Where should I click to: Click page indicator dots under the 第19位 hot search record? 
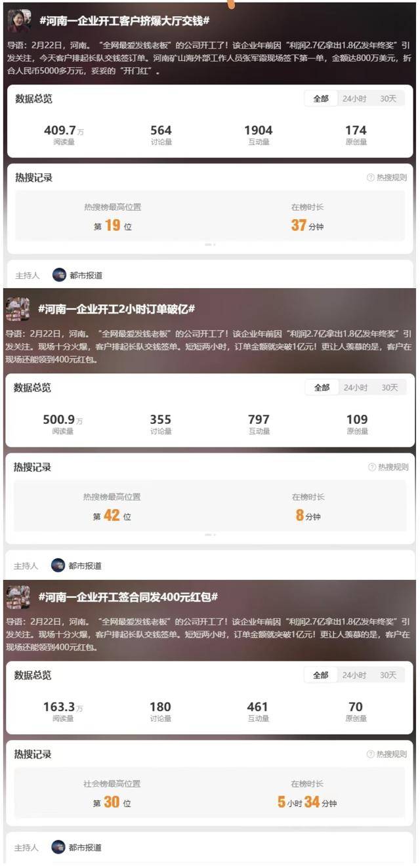pyautogui.click(x=210, y=245)
